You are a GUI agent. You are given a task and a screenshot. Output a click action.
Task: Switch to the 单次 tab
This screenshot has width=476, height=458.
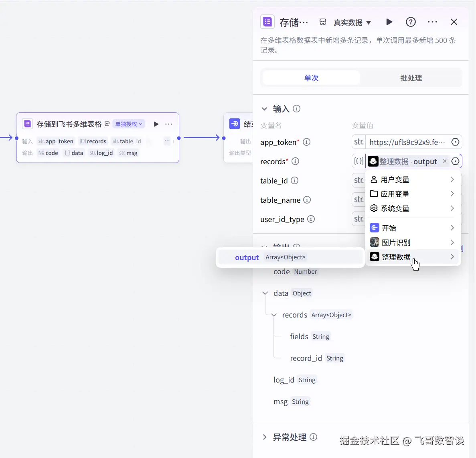coord(311,78)
